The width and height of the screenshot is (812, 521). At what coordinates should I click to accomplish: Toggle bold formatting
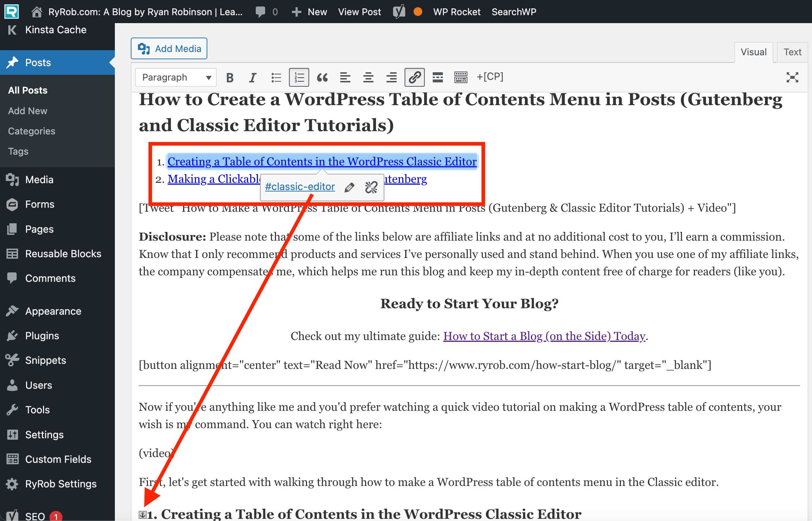[230, 77]
